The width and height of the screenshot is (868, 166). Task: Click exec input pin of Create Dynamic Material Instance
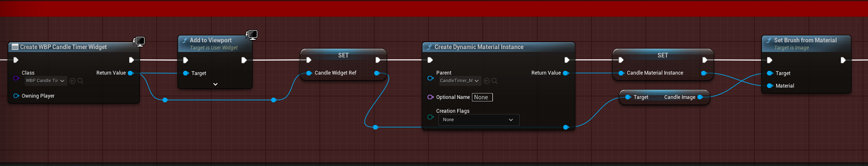click(x=430, y=60)
